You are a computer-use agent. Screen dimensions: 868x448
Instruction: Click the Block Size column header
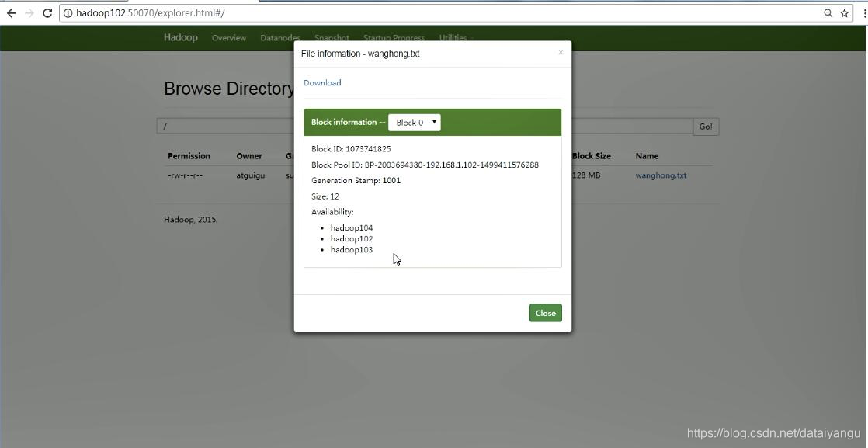point(591,156)
